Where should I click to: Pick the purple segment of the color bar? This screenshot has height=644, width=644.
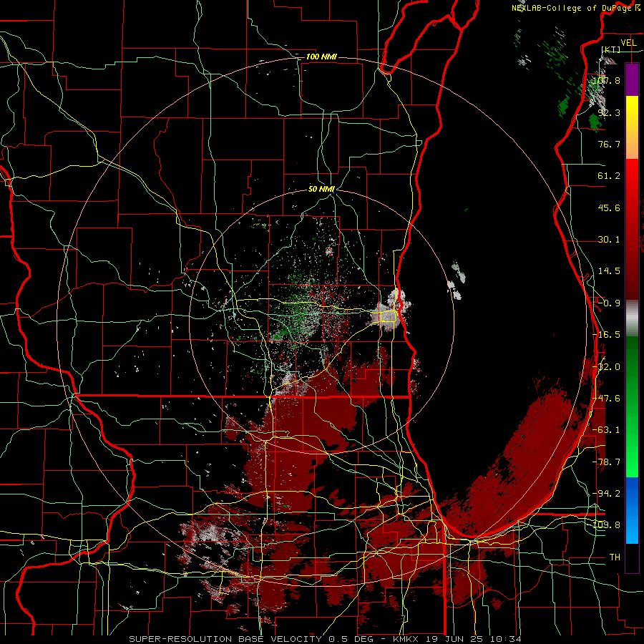pos(632,79)
